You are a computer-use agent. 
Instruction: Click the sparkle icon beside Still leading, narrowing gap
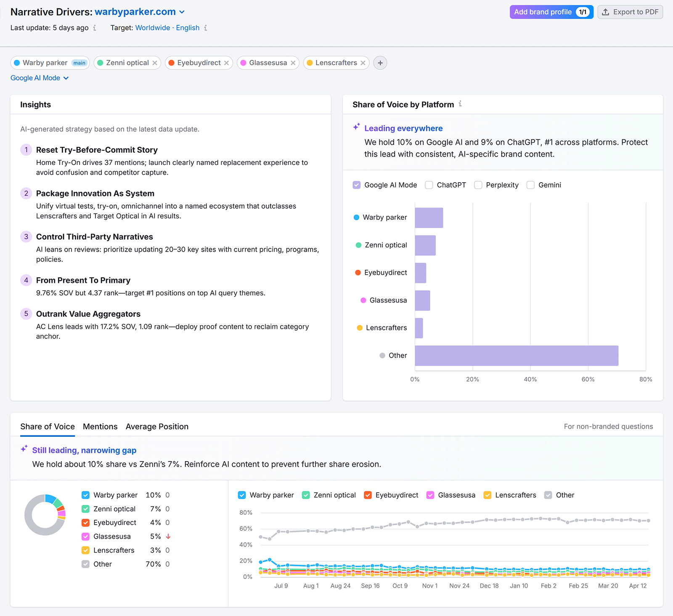(24, 449)
